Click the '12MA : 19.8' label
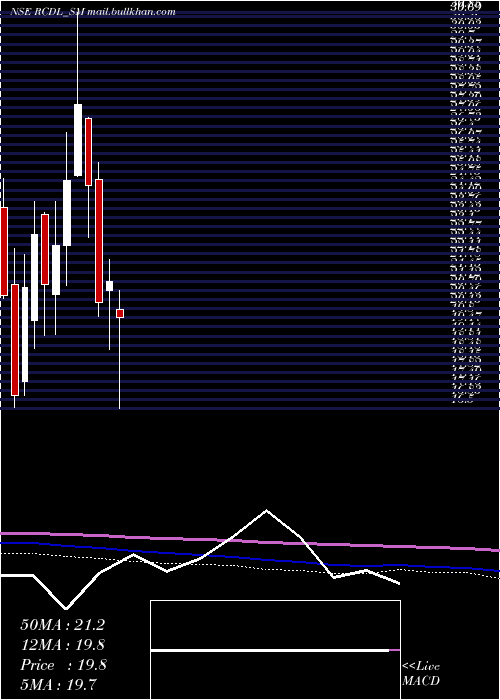The width and height of the screenshot is (500, 700). pyautogui.click(x=63, y=645)
